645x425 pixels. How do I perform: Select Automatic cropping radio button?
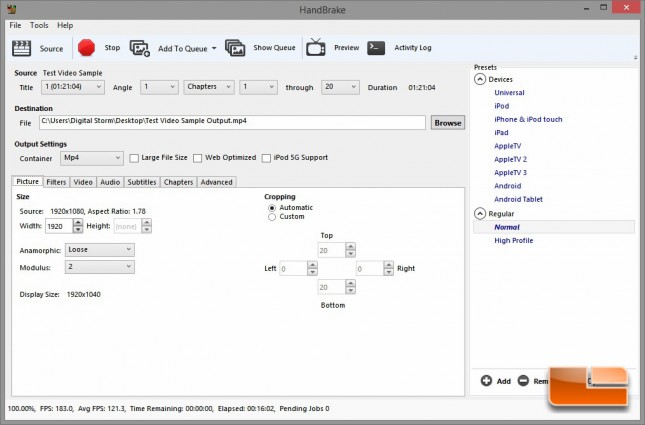[272, 208]
